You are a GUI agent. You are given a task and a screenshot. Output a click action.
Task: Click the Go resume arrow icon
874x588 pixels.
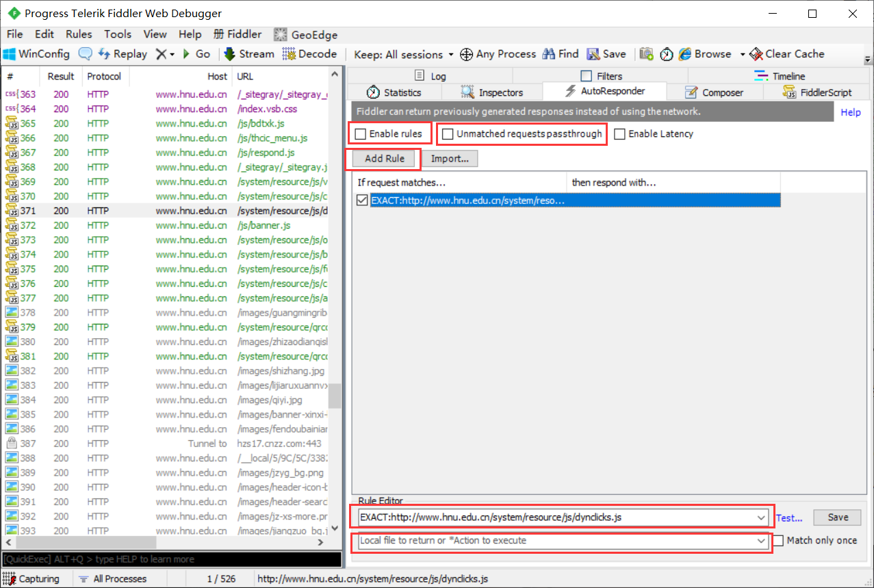(186, 54)
